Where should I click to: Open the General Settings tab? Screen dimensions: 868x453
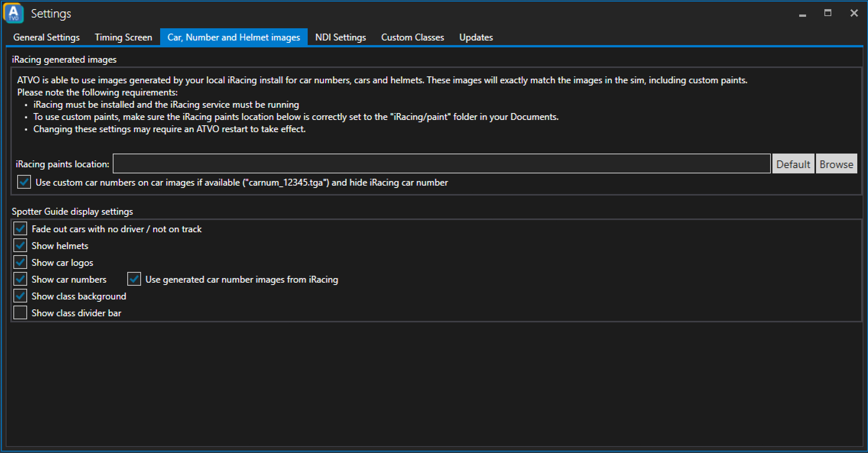tap(46, 37)
